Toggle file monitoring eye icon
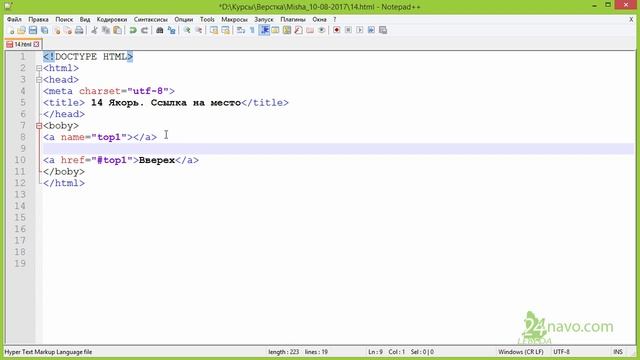Image resolution: width=640 pixels, height=360 pixels. [322, 30]
